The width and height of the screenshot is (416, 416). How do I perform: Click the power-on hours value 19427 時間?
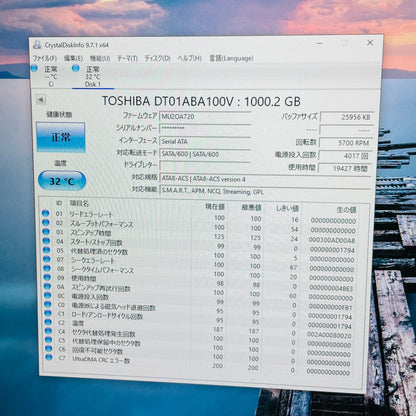(344, 168)
